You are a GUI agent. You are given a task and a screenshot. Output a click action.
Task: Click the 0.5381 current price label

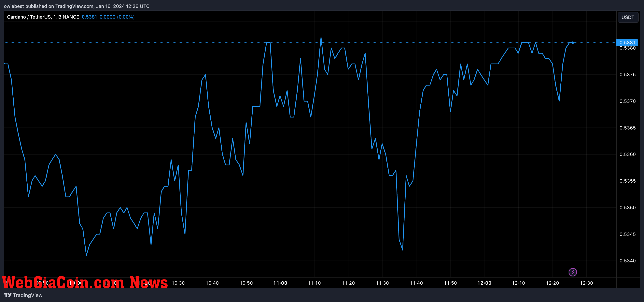pos(627,42)
